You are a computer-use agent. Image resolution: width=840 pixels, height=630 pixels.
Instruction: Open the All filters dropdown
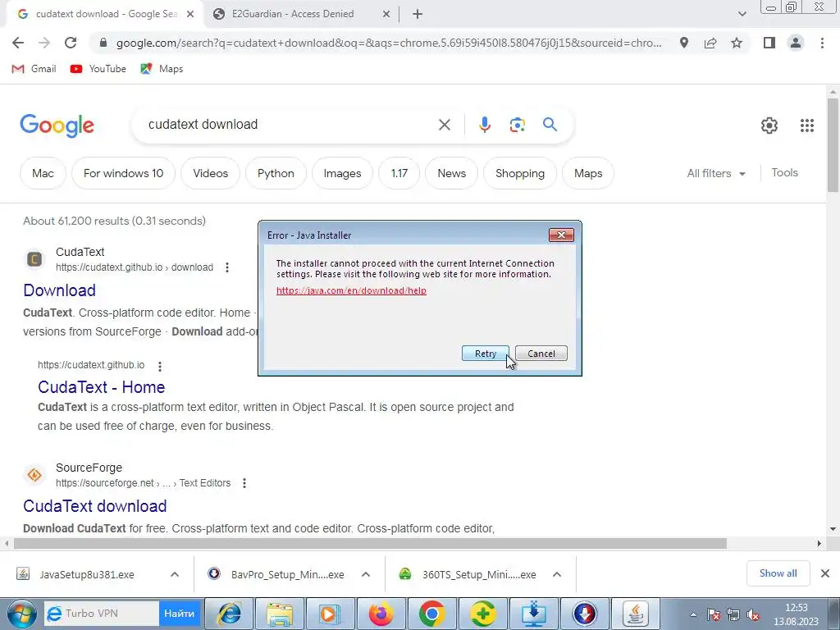(716, 173)
